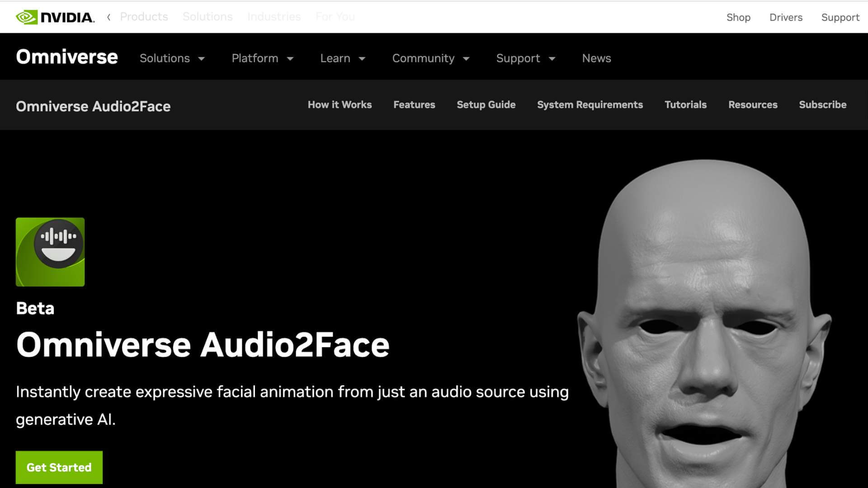
Task: Expand the Omniverse Support dropdown
Action: click(525, 58)
